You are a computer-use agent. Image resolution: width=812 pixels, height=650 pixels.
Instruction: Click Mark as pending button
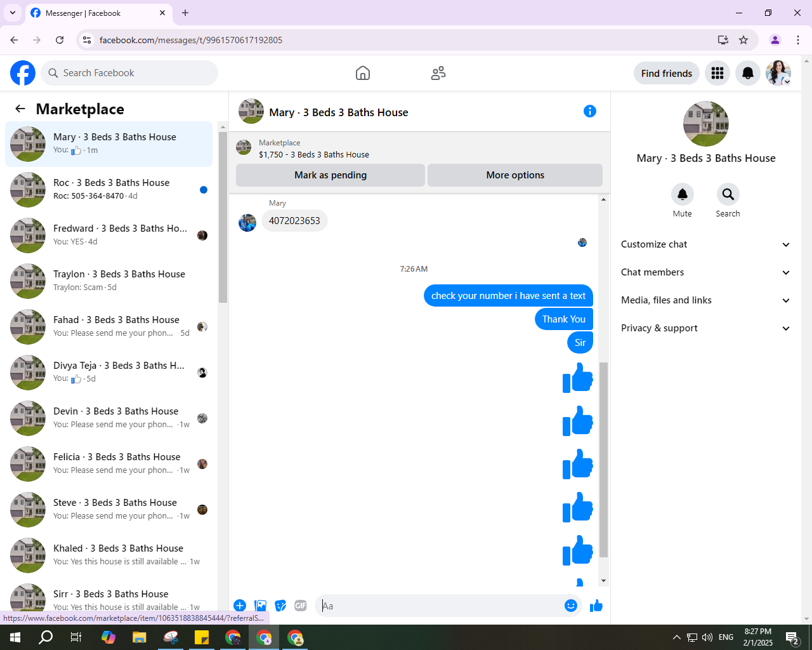[331, 175]
